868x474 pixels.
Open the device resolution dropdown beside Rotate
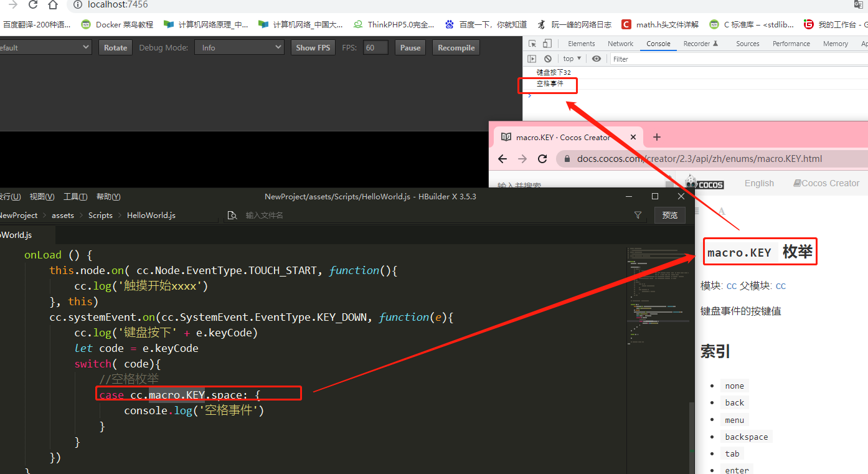45,47
